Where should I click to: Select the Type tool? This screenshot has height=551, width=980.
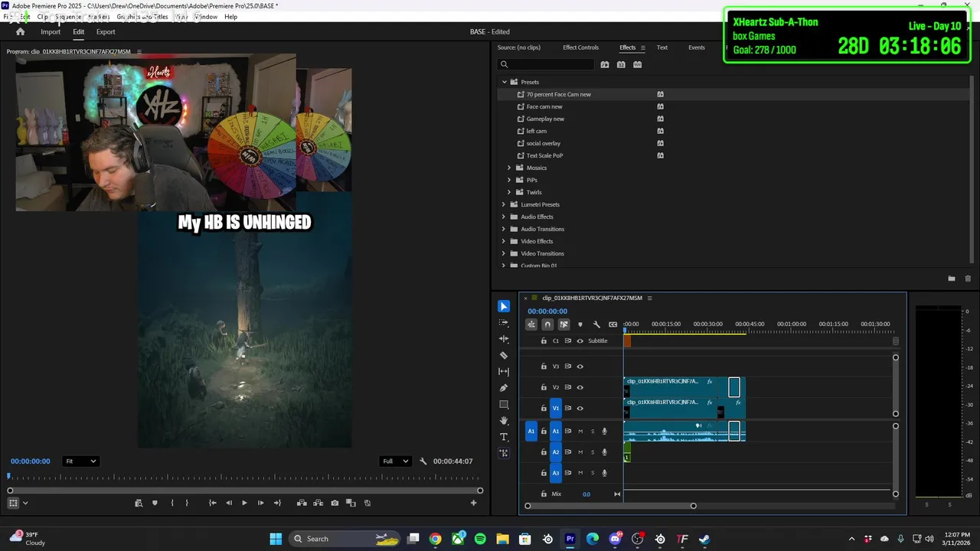[504, 437]
